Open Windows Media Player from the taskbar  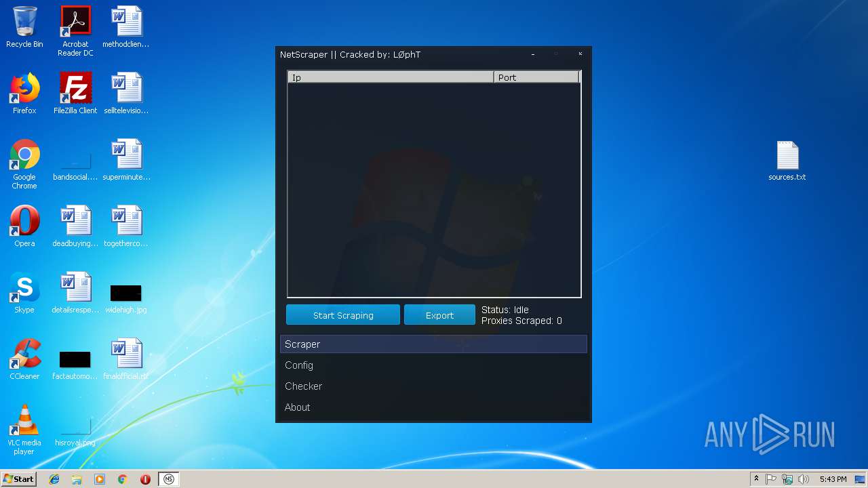100,479
